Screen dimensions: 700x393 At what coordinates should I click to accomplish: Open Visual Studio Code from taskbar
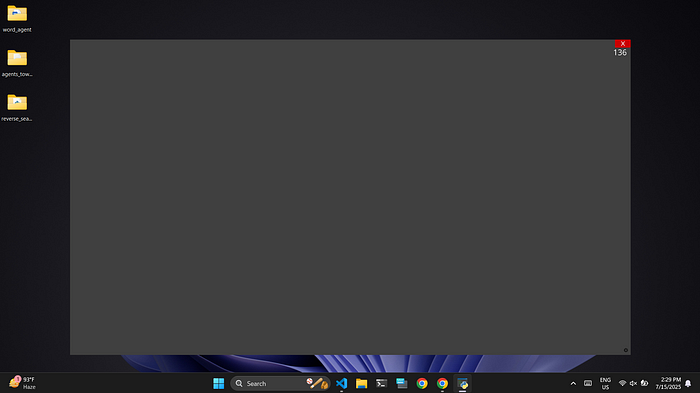pyautogui.click(x=342, y=383)
